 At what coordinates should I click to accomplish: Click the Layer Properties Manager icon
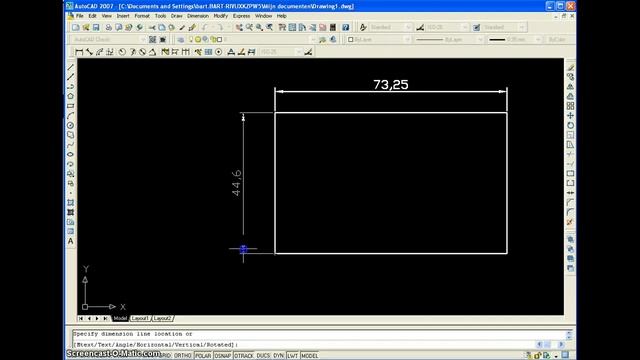click(x=181, y=40)
